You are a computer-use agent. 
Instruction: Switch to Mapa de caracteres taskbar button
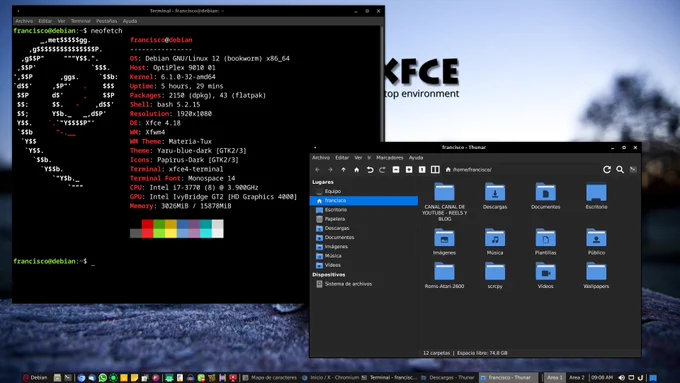point(270,378)
